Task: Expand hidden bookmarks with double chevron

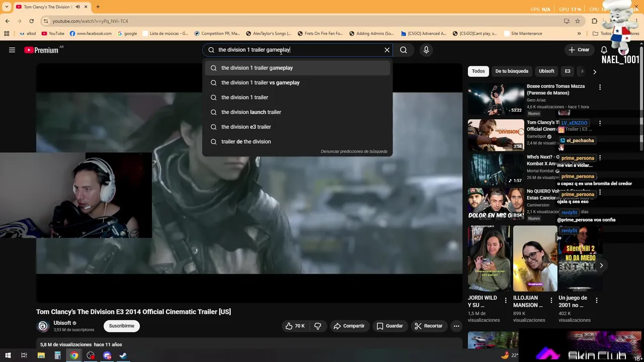Action: tap(579, 34)
